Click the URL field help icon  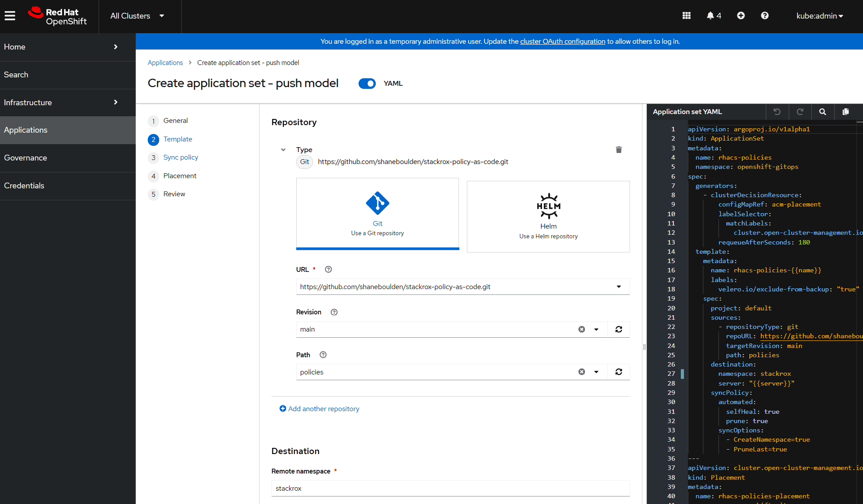[x=328, y=269]
